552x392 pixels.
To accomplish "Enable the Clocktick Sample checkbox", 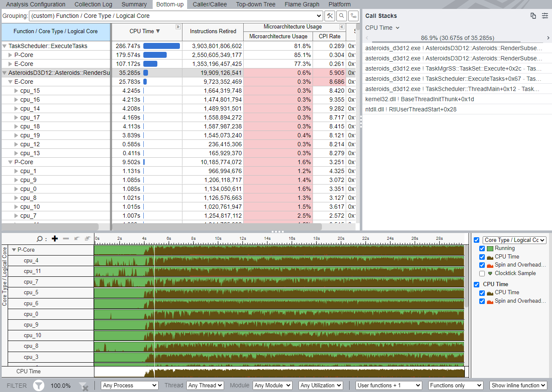I will [482, 273].
